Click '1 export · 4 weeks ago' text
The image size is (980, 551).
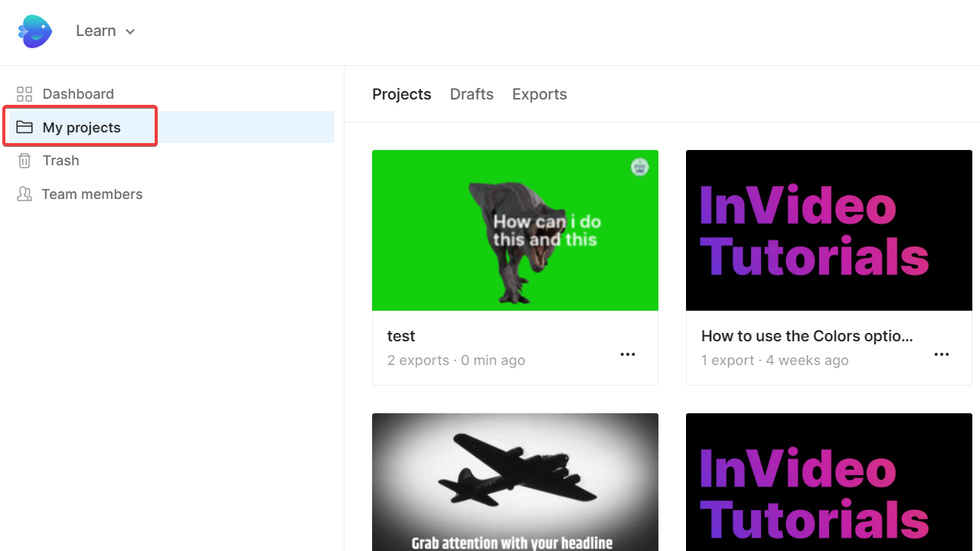(775, 360)
